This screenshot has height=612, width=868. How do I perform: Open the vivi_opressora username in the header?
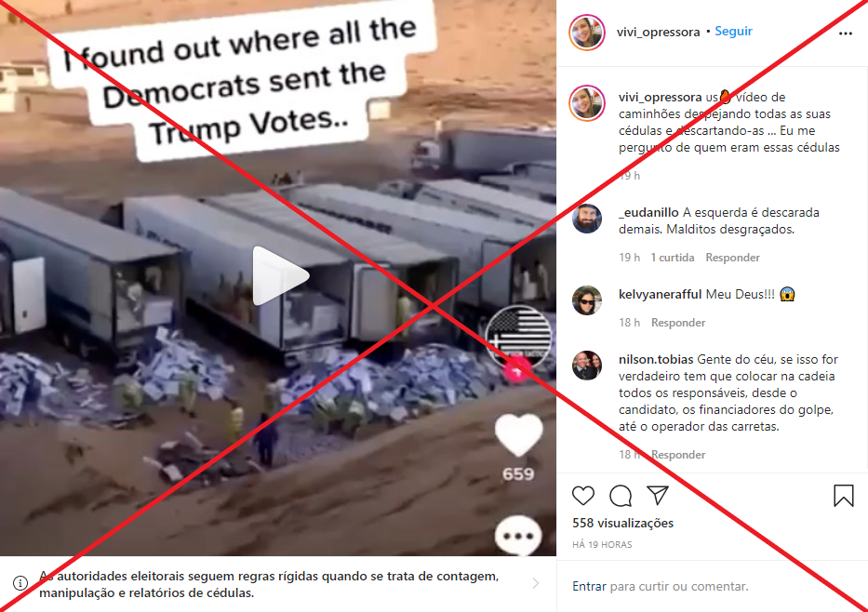pos(658,33)
